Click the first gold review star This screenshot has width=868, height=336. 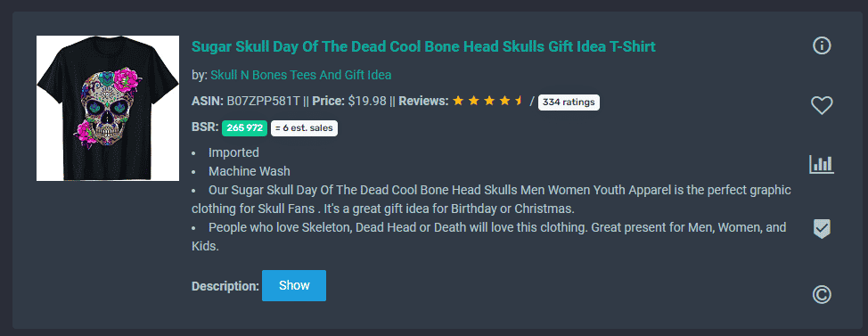click(458, 102)
